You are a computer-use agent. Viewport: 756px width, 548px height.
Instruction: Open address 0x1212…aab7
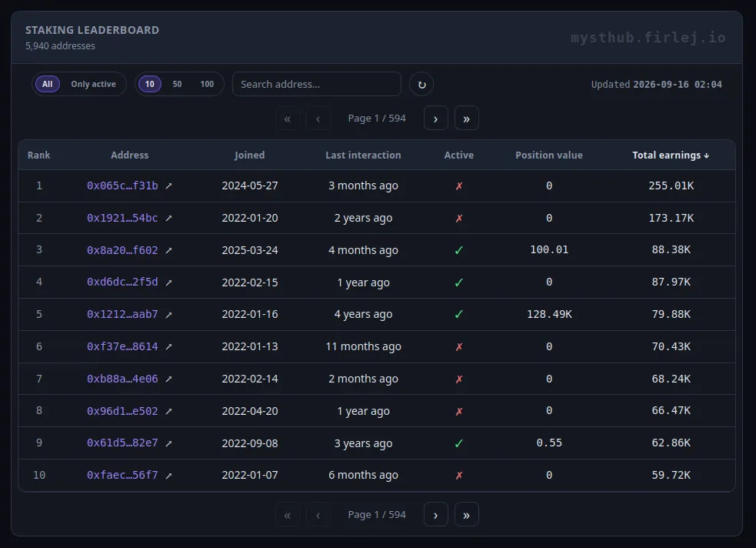pos(122,315)
